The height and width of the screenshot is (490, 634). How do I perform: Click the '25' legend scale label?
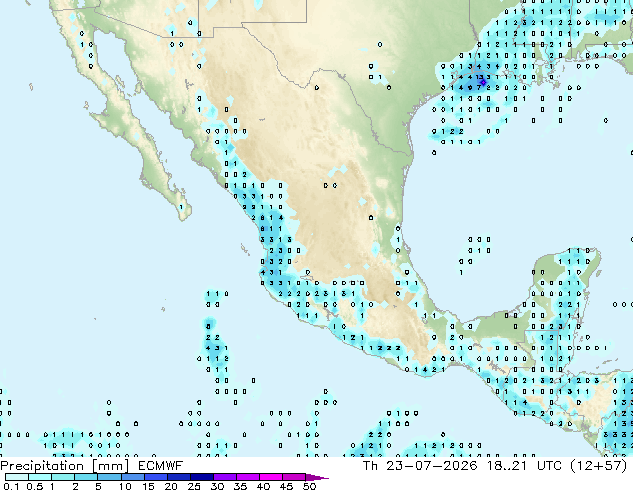pyautogui.click(x=194, y=486)
